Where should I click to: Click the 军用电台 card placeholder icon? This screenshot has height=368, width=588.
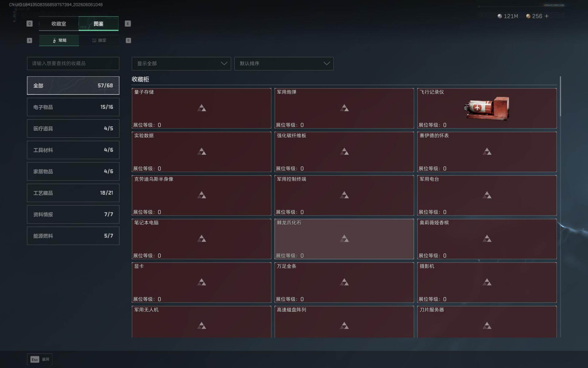click(x=487, y=195)
